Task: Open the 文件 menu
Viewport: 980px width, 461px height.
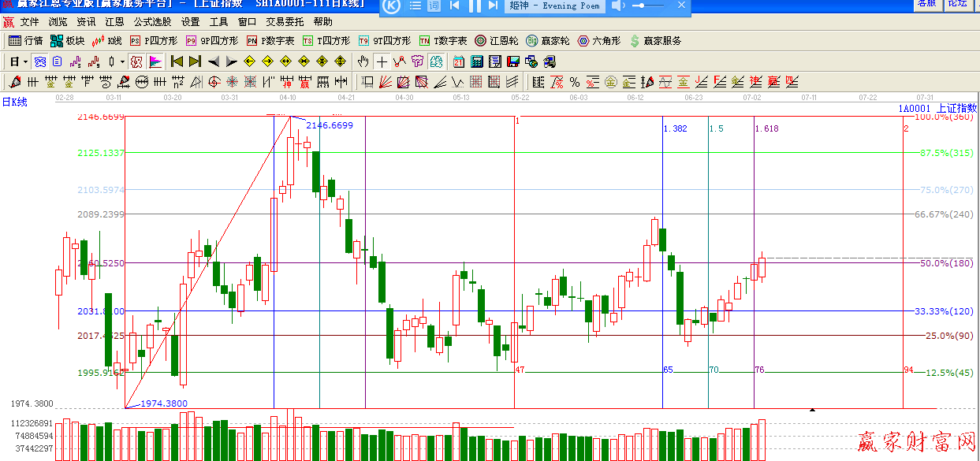Action: (29, 22)
